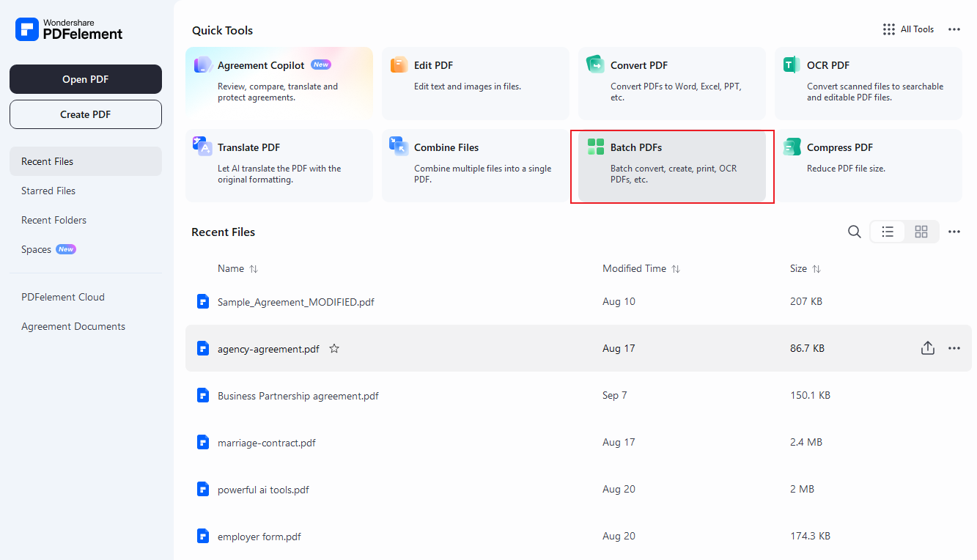Open Sample_Agreement_MODIFIED.pdf from recent files
The width and height of the screenshot is (977, 560).
coord(296,302)
